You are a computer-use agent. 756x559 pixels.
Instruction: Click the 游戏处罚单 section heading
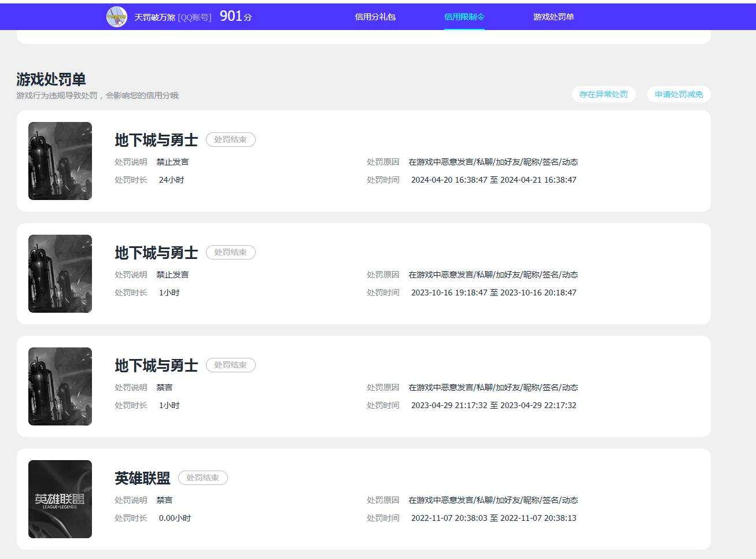[51, 79]
